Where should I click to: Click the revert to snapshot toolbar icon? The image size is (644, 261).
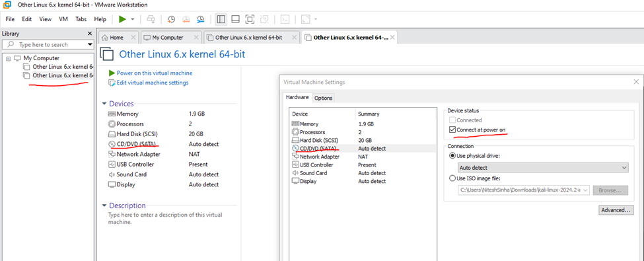[186, 19]
